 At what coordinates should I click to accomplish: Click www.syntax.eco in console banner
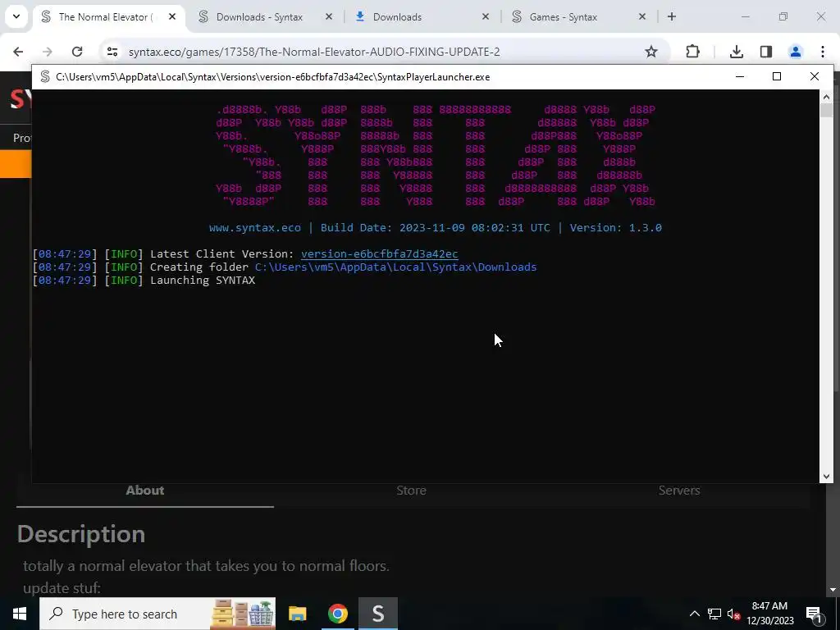click(255, 228)
